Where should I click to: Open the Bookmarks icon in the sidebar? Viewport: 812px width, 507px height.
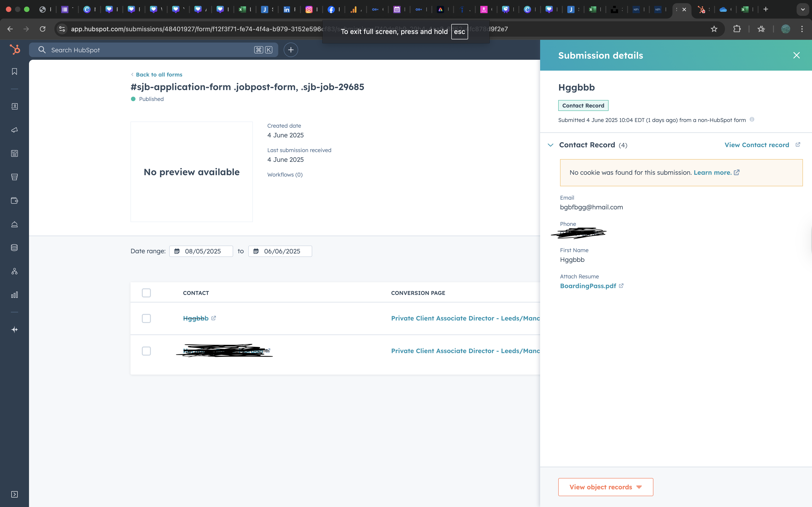click(15, 72)
